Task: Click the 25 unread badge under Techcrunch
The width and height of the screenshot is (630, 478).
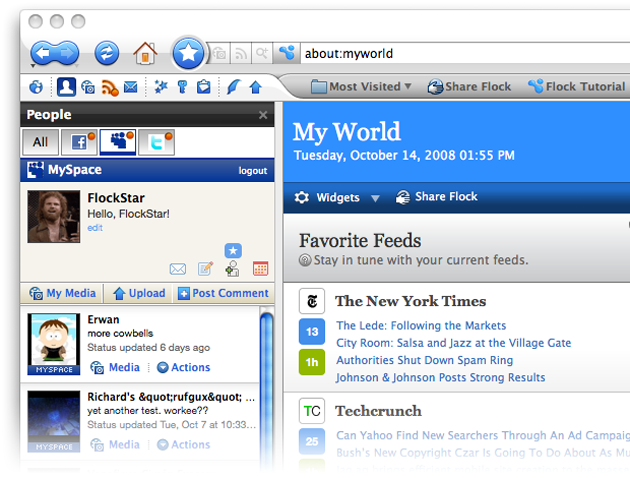Action: pos(312,441)
